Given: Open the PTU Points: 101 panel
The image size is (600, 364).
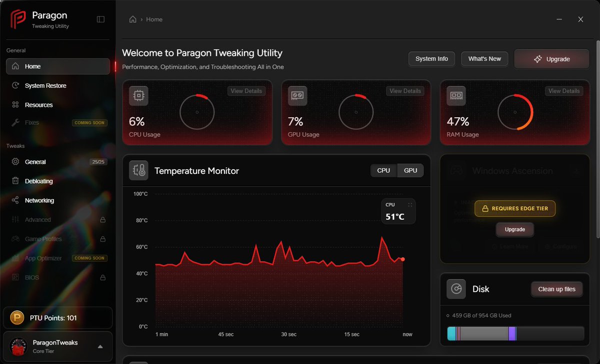Looking at the screenshot, I should point(58,318).
